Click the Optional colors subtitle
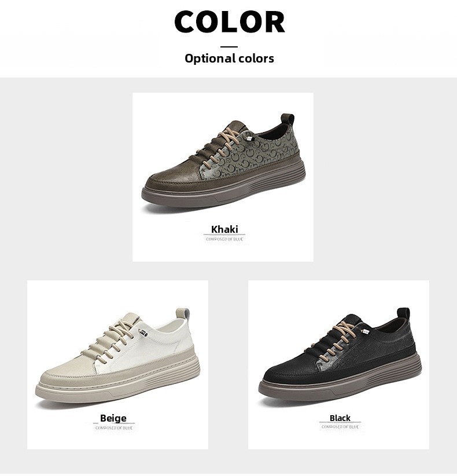The height and width of the screenshot is (476, 457). [x=229, y=58]
